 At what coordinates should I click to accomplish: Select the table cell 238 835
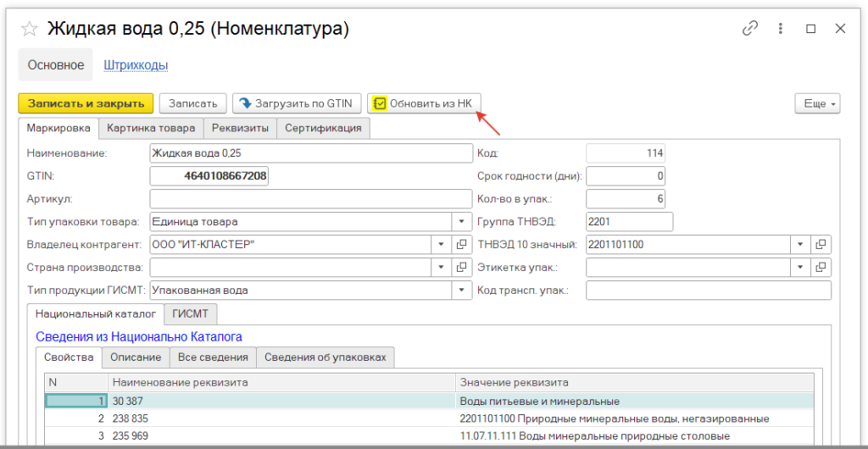point(281,419)
